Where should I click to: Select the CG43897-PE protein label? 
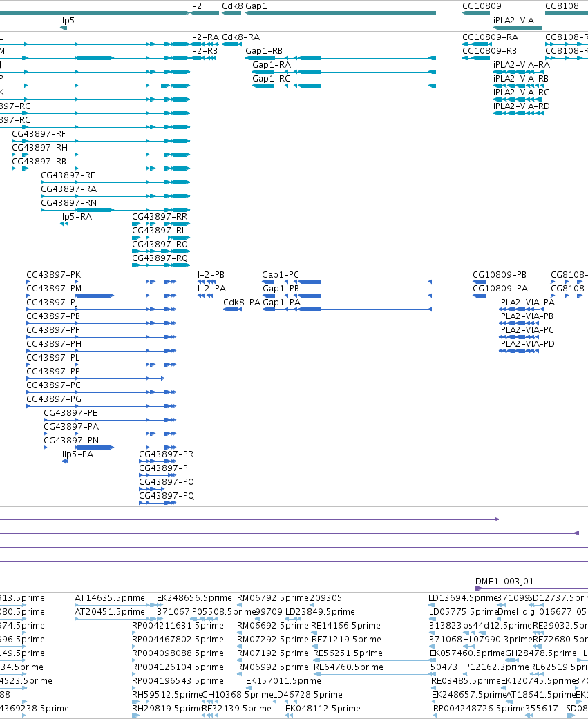pyautogui.click(x=70, y=413)
